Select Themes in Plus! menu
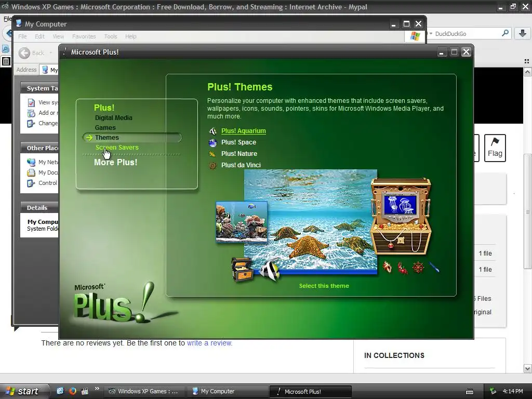The width and height of the screenshot is (532, 399). (x=107, y=137)
